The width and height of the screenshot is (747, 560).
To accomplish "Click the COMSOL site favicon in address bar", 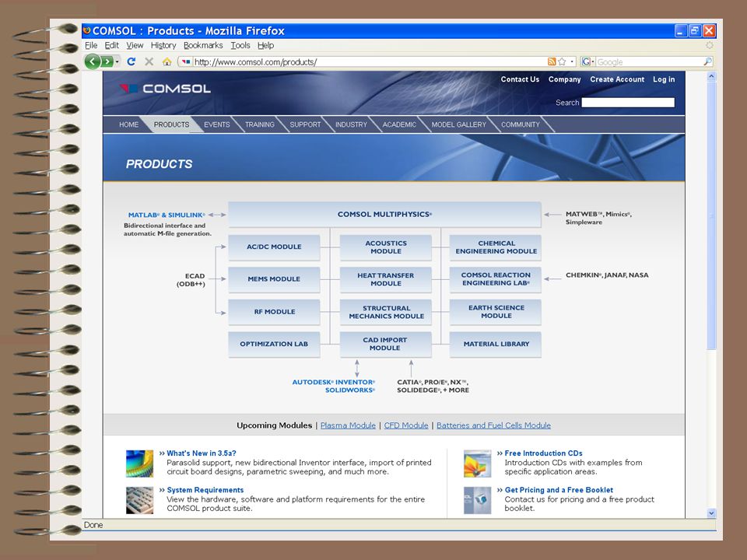I will [186, 62].
